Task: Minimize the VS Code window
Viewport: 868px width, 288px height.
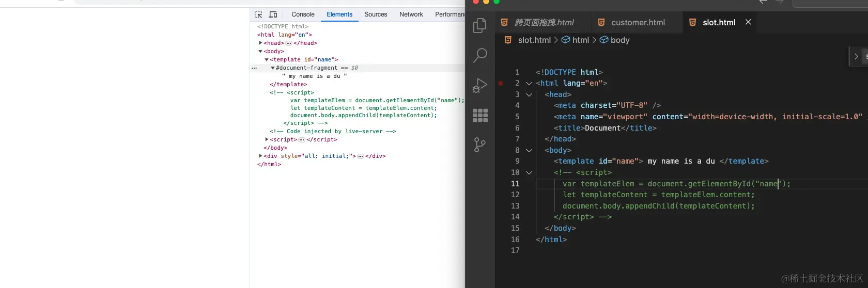Action: tap(486, 2)
